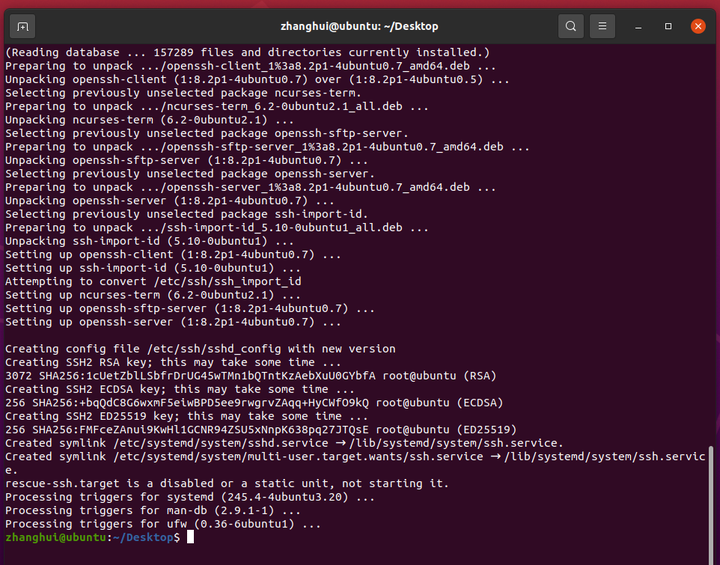Screen dimensions: 720x565
Task: Maximize the terminal window
Action: coord(668,26)
